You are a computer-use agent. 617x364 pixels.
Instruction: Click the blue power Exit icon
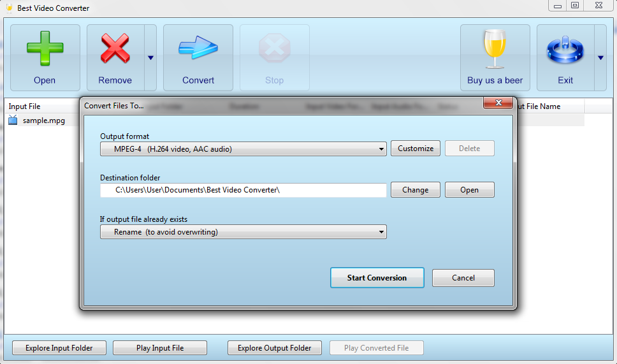coord(565,50)
